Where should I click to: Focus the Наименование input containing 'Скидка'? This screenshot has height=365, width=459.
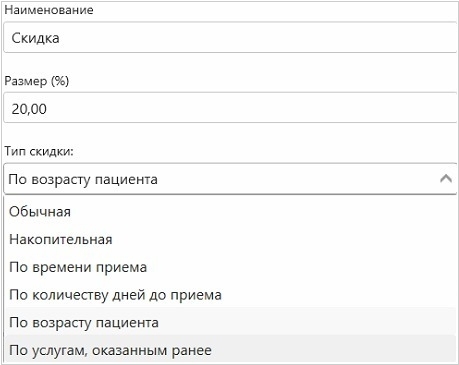(230, 38)
